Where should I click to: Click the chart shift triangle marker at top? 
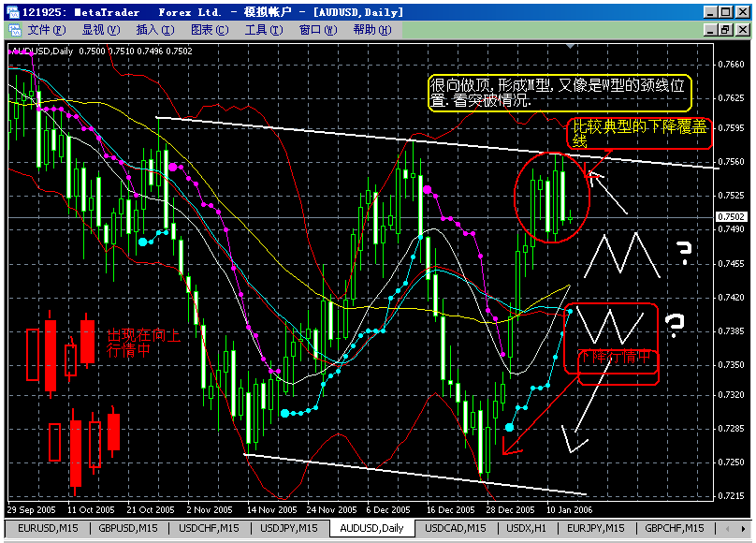click(571, 46)
